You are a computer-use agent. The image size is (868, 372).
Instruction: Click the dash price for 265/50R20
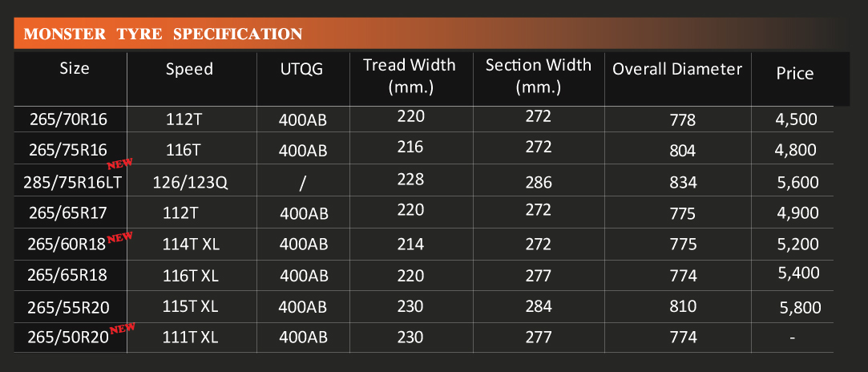tap(792, 338)
